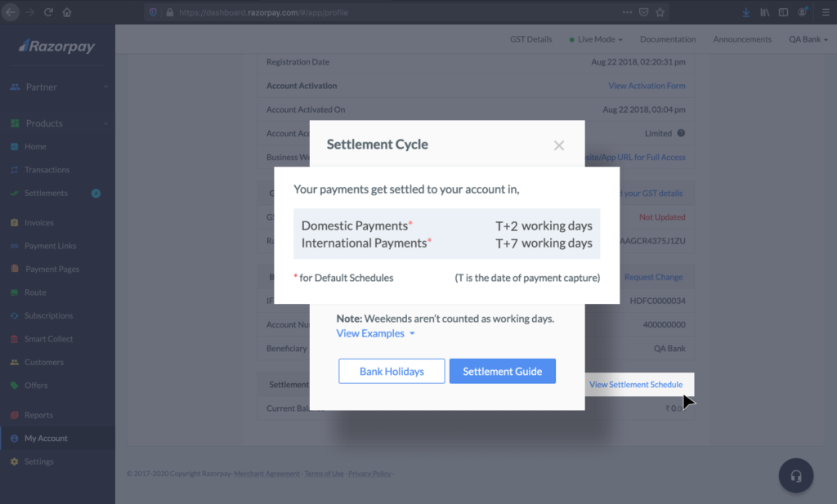Click the browser home icon
Image resolution: width=837 pixels, height=504 pixels.
67,12
